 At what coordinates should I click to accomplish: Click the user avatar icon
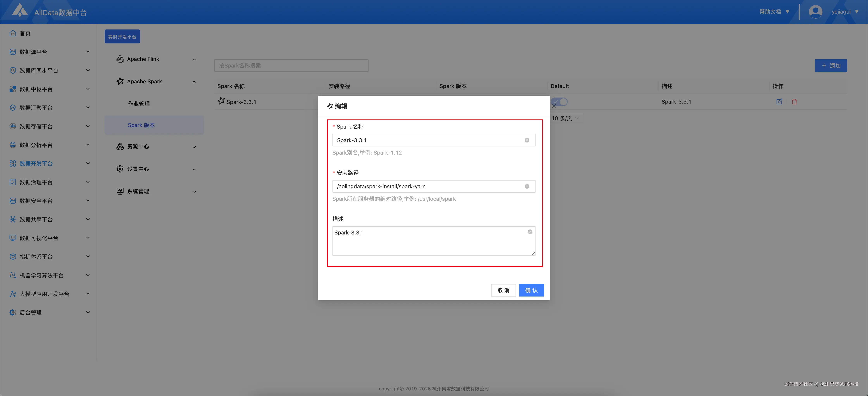coord(815,12)
